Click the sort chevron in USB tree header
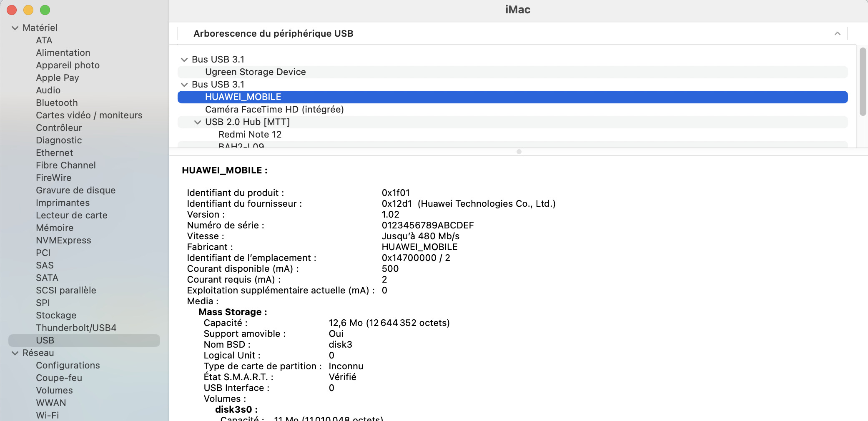This screenshot has height=421, width=868. tap(837, 33)
